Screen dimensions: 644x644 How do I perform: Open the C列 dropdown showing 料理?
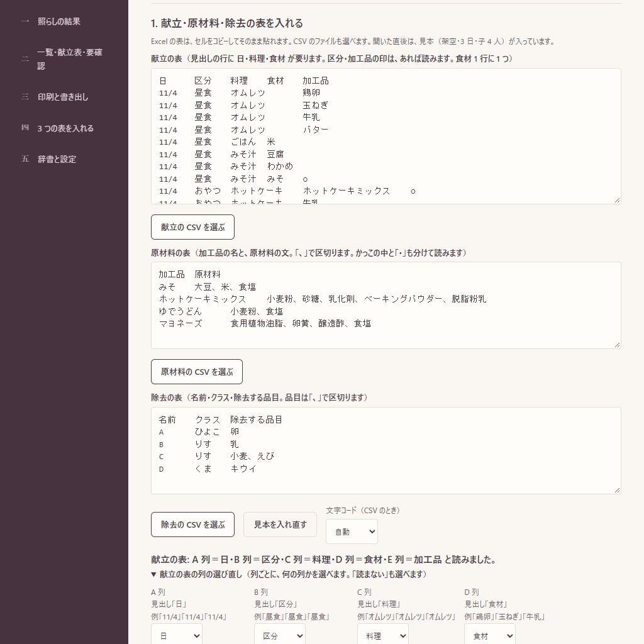383,635
